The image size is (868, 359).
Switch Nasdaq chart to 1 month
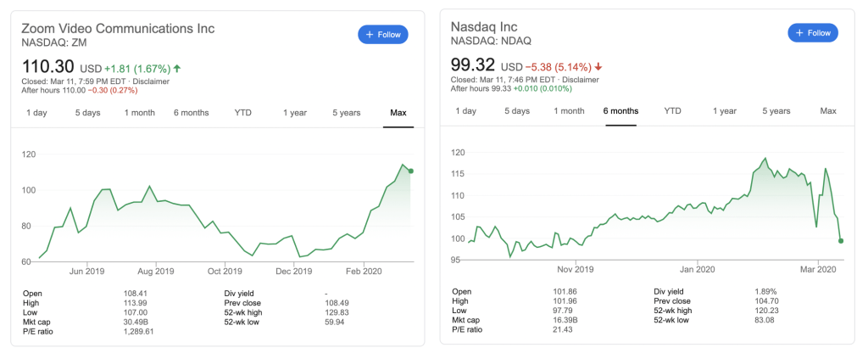pos(569,111)
